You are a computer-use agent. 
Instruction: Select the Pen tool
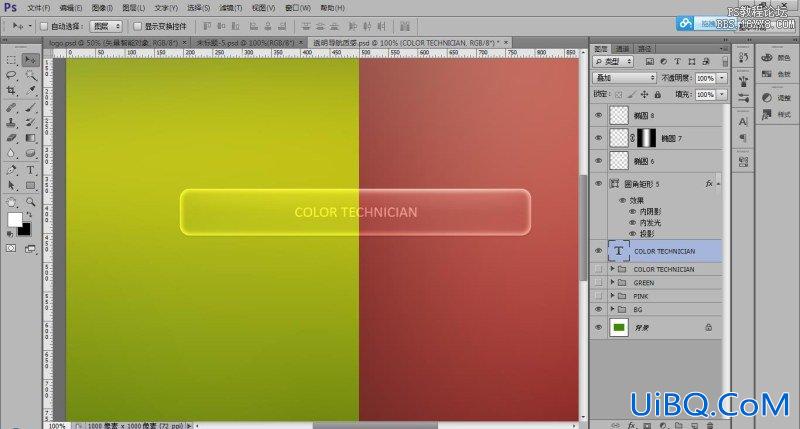point(11,170)
